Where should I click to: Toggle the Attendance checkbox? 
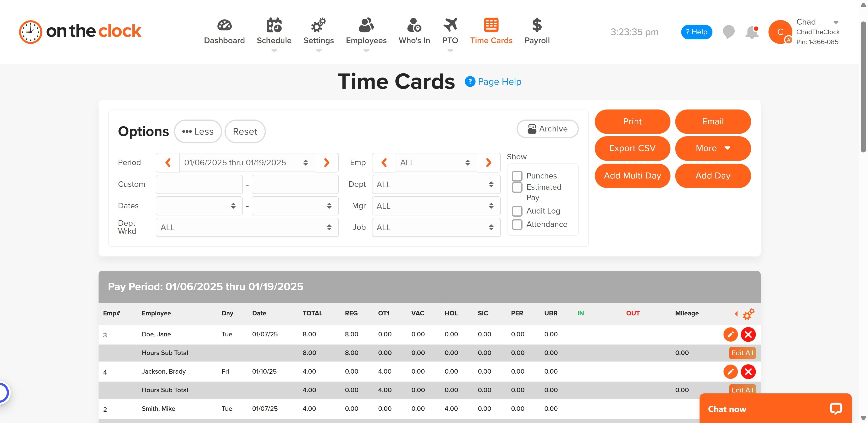pos(517,225)
